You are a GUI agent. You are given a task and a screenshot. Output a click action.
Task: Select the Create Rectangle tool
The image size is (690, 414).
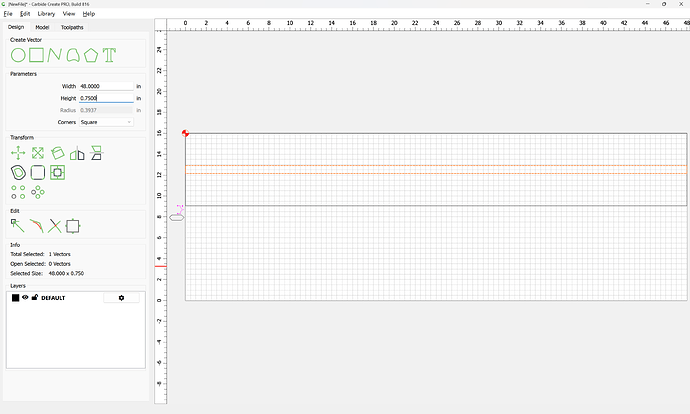37,55
